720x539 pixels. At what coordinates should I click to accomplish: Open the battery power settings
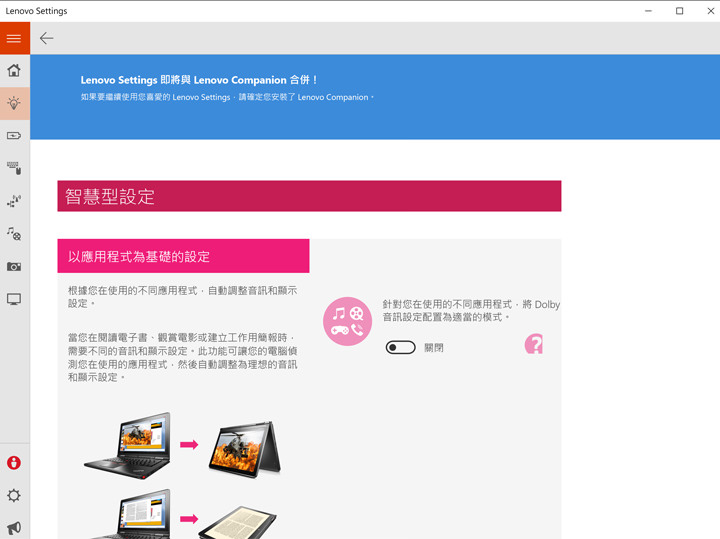(x=14, y=136)
